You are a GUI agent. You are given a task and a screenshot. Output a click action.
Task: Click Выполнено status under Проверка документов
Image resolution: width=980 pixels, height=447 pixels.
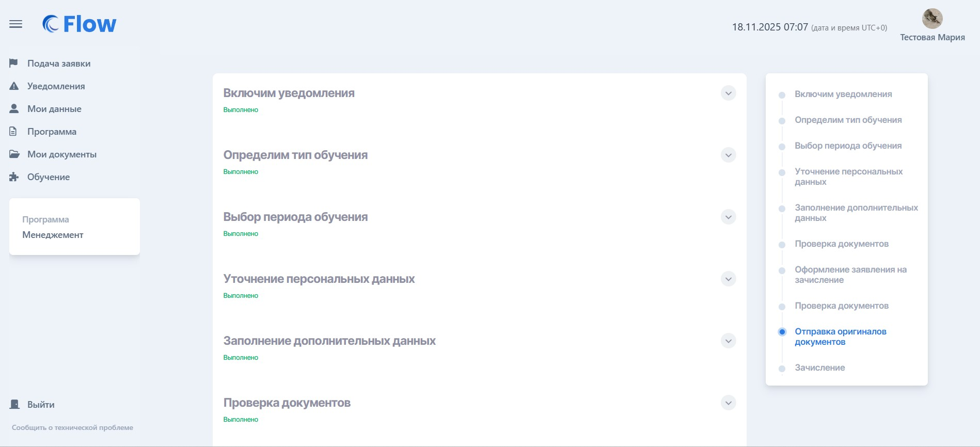point(241,420)
